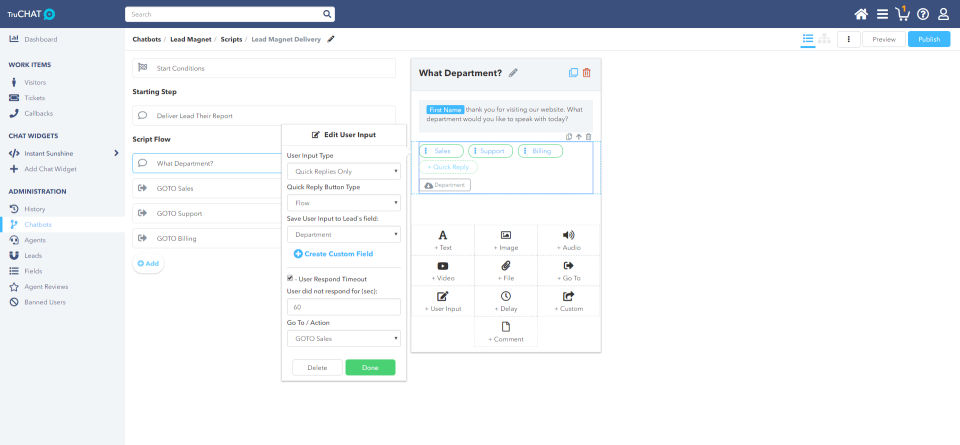The width and height of the screenshot is (960, 445).
Task: Add a File block
Action: tap(506, 270)
